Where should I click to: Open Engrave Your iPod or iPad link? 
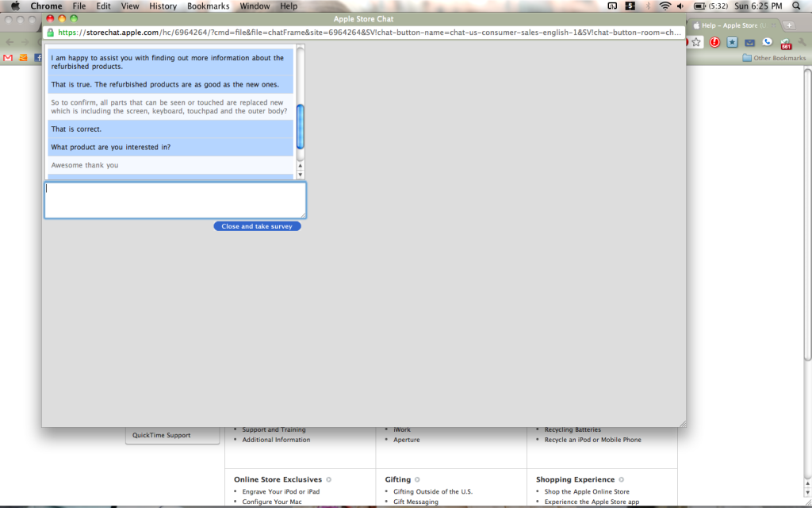point(281,491)
